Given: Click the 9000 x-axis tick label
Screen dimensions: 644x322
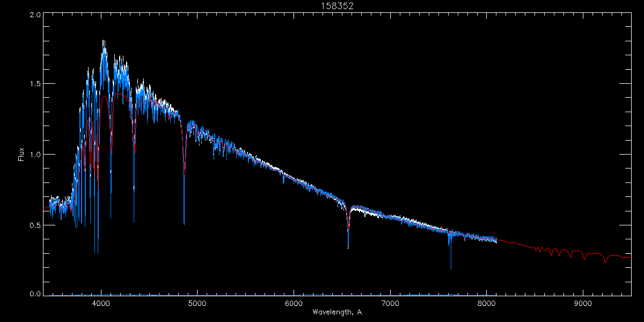Looking at the screenshot, I should click(583, 303).
